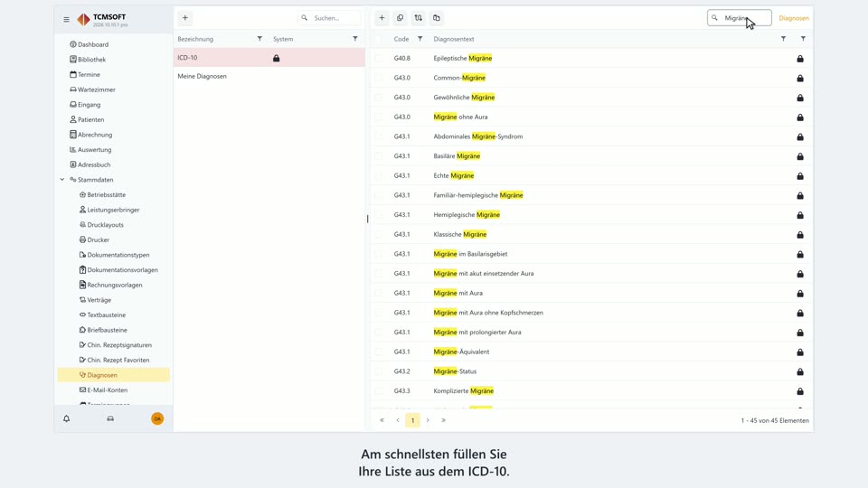
Task: Open Dashboard in the sidebar
Action: (x=90, y=44)
